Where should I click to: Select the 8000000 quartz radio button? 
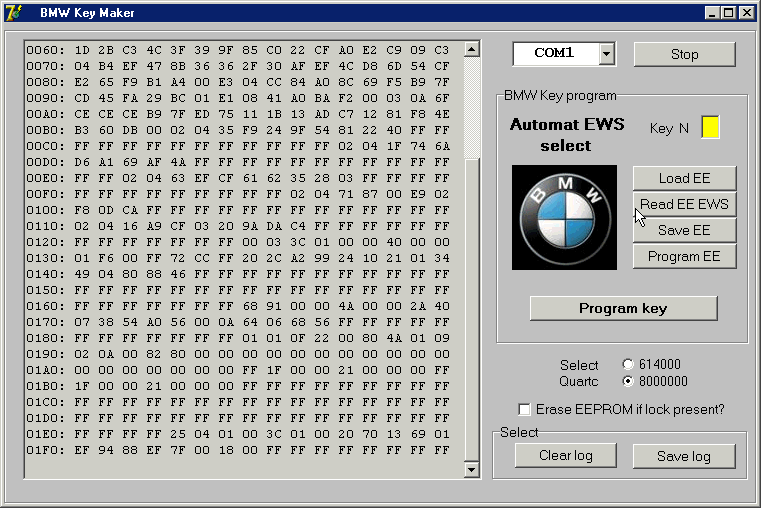point(628,381)
